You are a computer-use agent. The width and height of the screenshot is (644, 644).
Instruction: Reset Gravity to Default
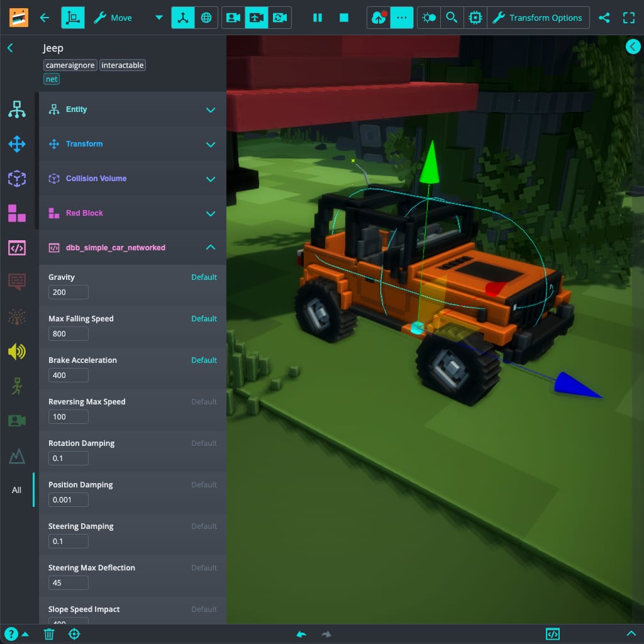204,277
